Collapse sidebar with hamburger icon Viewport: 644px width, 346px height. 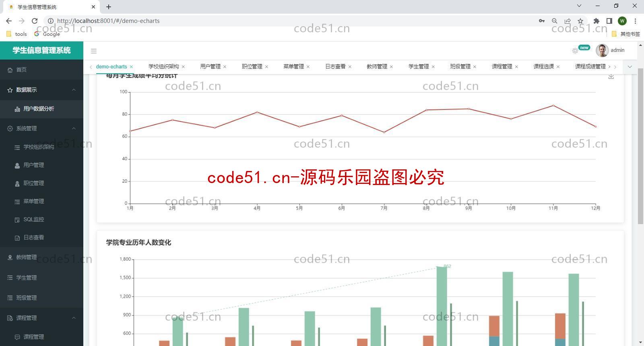pos(94,51)
